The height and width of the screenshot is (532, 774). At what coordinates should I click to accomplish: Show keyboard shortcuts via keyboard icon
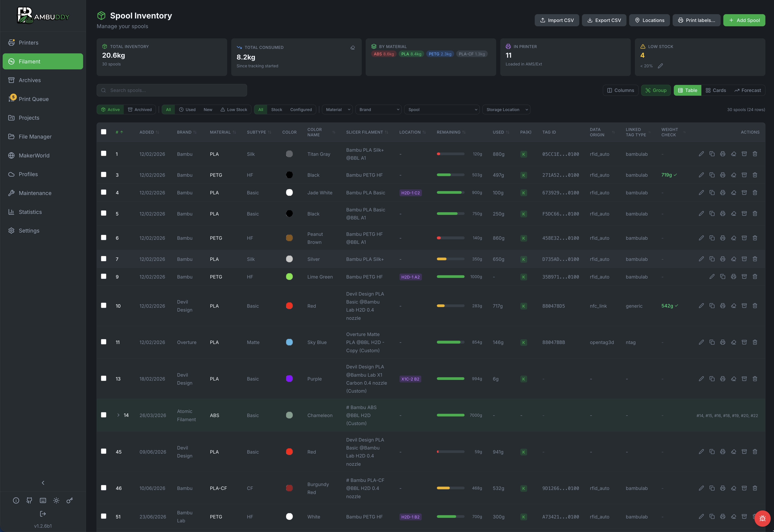point(43,500)
